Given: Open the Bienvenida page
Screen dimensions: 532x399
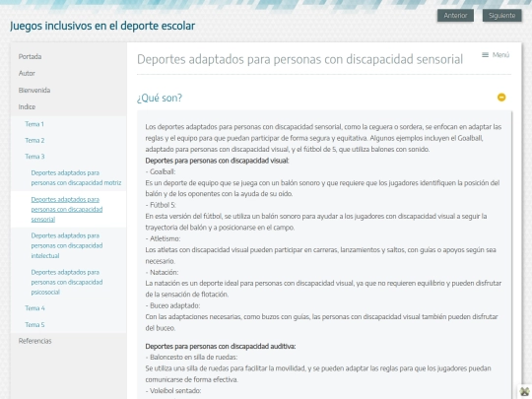Looking at the screenshot, I should click(x=34, y=91).
